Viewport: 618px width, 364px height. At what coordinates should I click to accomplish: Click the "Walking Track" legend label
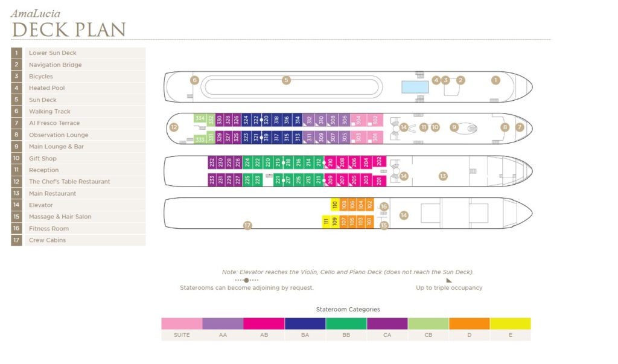point(49,112)
